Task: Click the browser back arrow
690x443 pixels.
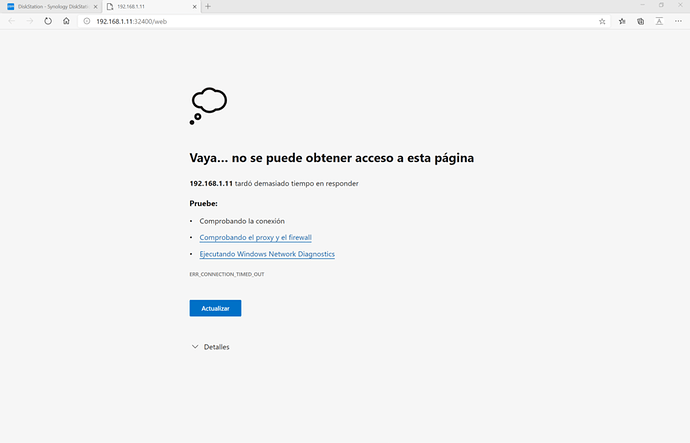Action: point(12,21)
